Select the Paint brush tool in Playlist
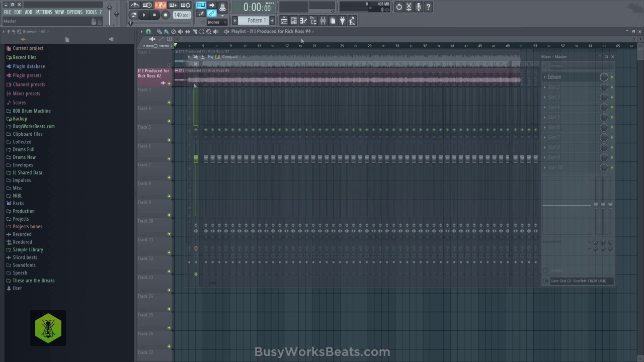The height and width of the screenshot is (362, 644). pos(166,31)
